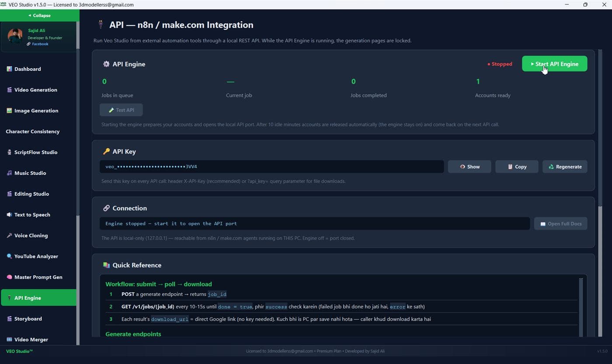Click the job_id code text
Viewport: 612px width, 364px height.
click(217, 295)
